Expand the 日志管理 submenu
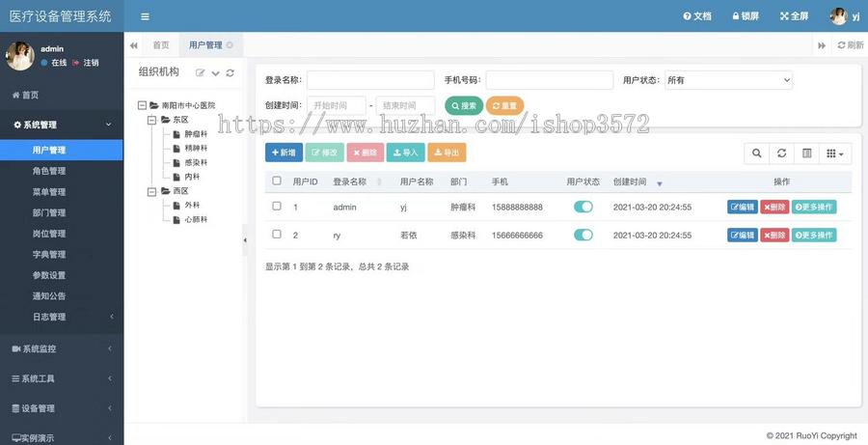Screen dimensions: 868x445 (62, 317)
